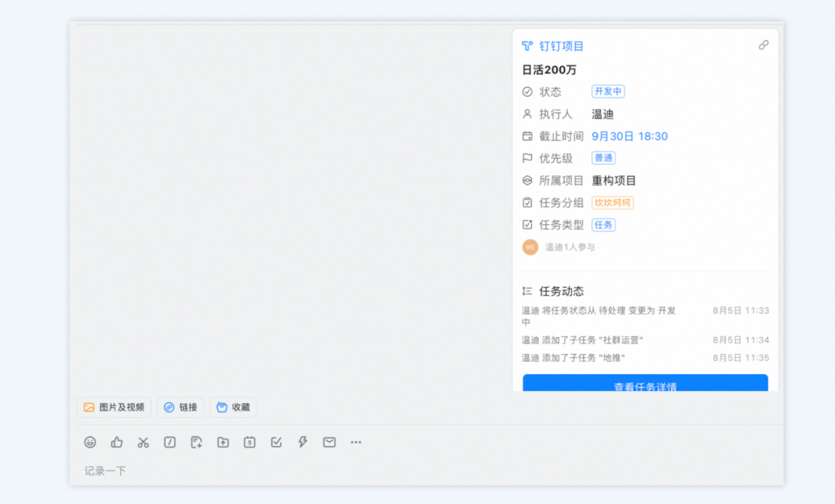Click the add-note icon in toolbar

pos(196,442)
